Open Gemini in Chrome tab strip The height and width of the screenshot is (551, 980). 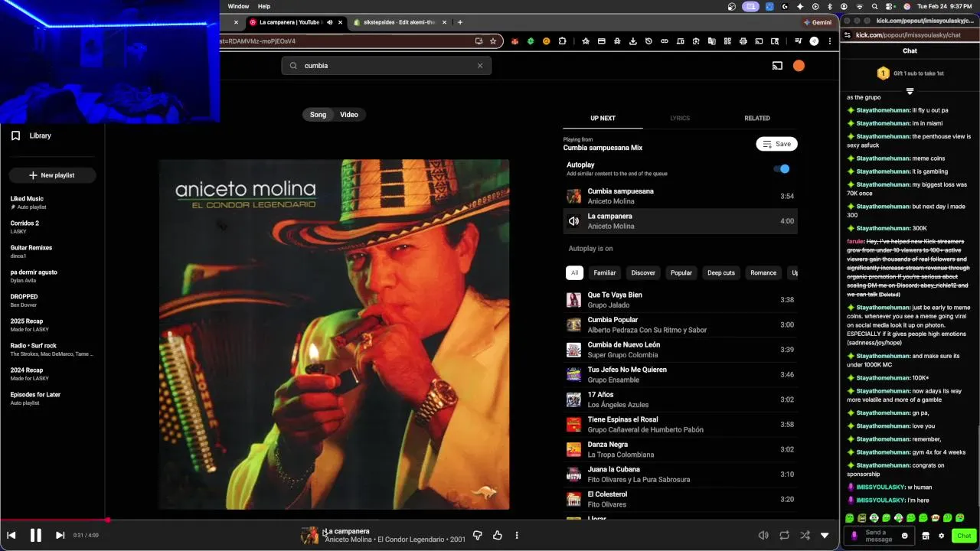(816, 22)
